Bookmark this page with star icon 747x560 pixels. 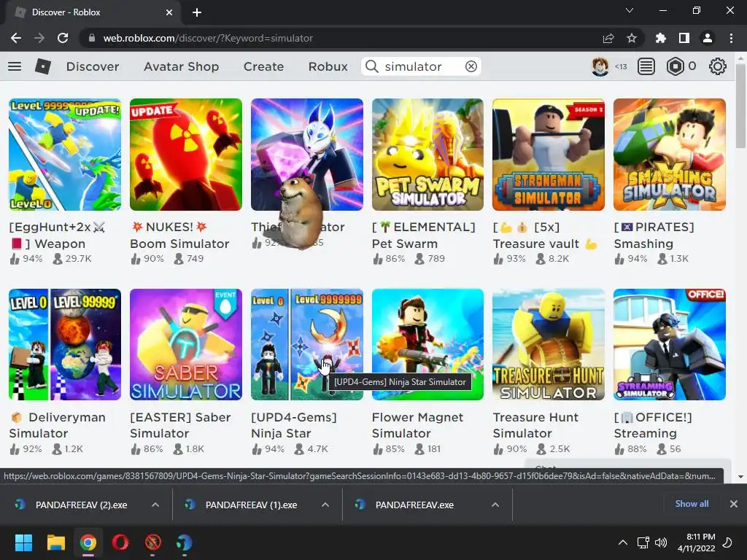coord(632,38)
